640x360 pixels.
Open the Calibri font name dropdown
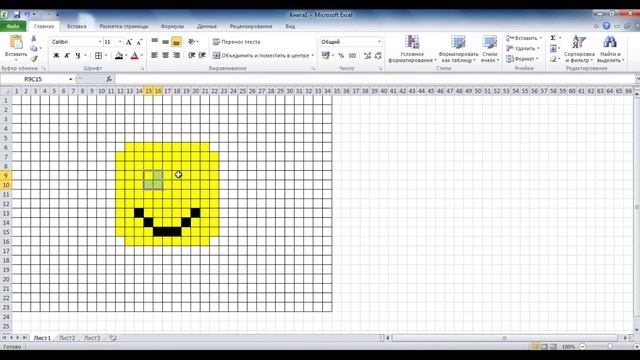tap(100, 42)
